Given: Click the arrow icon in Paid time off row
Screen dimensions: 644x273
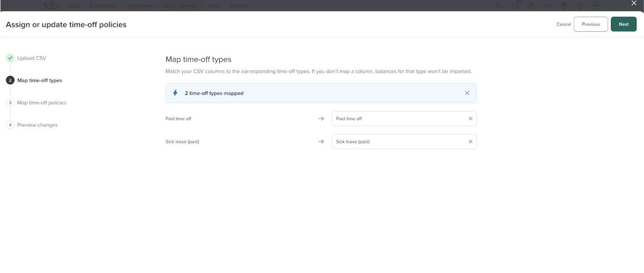Looking at the screenshot, I should pos(321,119).
